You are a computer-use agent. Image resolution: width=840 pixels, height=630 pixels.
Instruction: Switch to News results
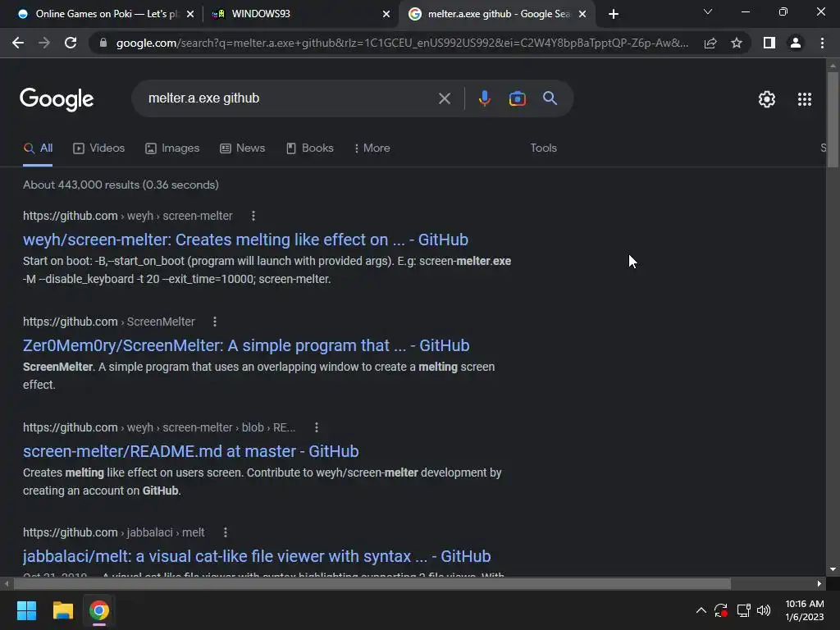243,148
